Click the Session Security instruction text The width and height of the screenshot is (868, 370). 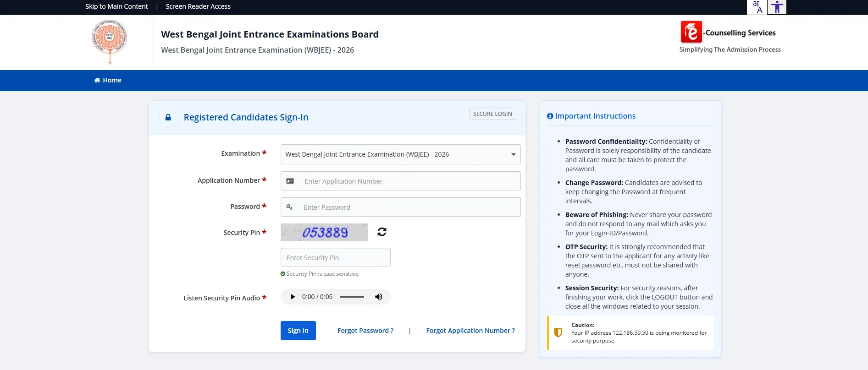coord(639,297)
